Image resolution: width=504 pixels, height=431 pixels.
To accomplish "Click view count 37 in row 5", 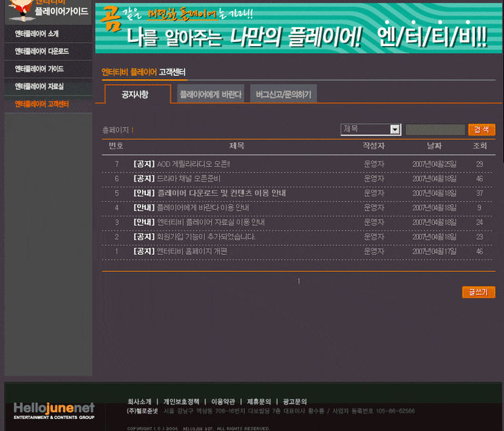I will click(x=480, y=193).
